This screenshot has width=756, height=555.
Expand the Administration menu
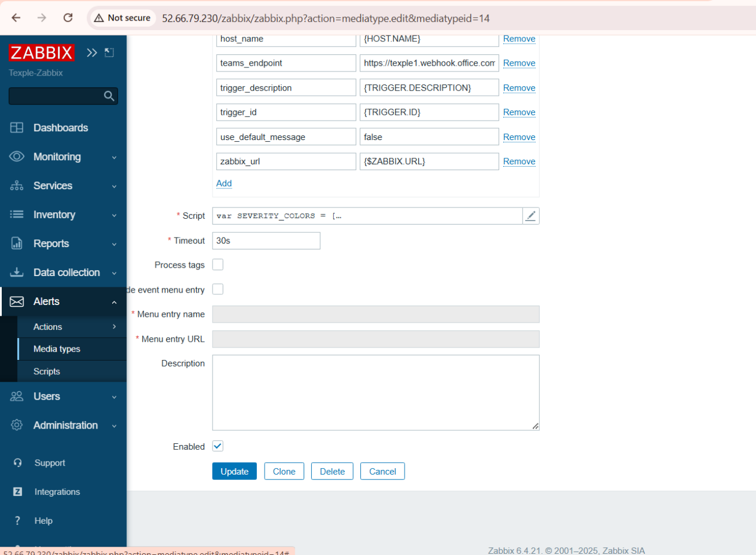[x=116, y=426]
